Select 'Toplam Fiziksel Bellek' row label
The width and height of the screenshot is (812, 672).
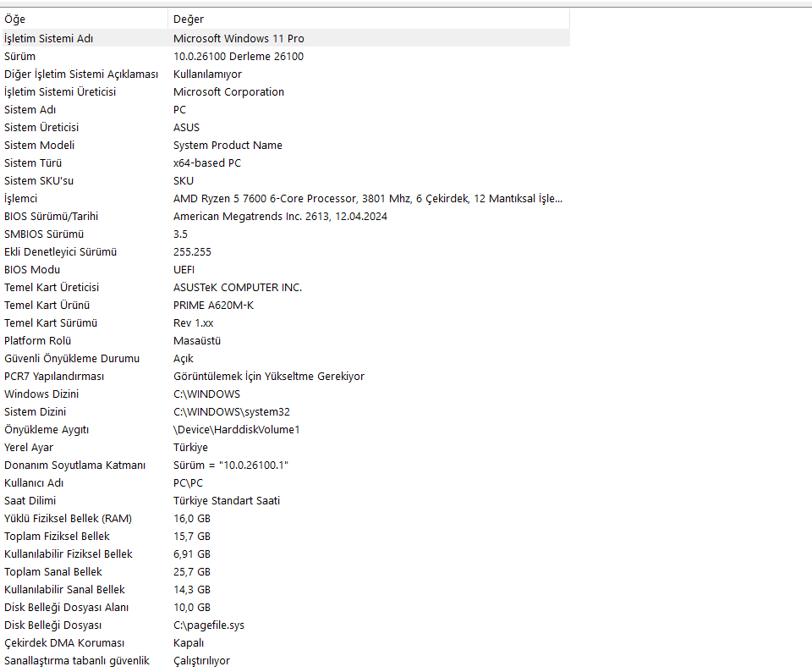point(57,537)
